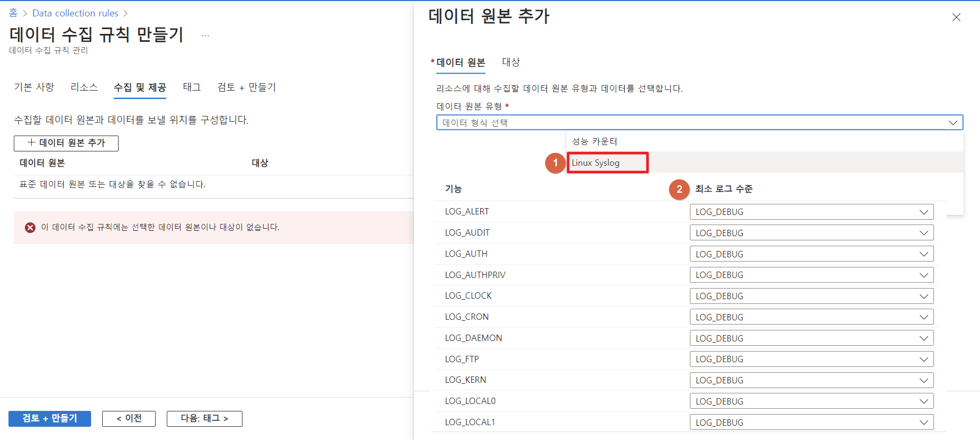Close the 데이터 원본 추가 panel
The height and width of the screenshot is (440, 980).
click(956, 17)
